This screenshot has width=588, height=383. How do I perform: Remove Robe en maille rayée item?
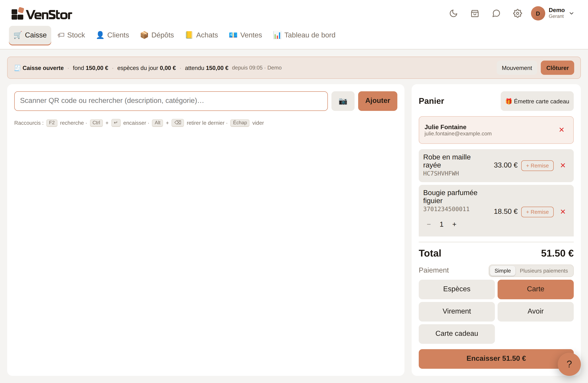click(563, 165)
